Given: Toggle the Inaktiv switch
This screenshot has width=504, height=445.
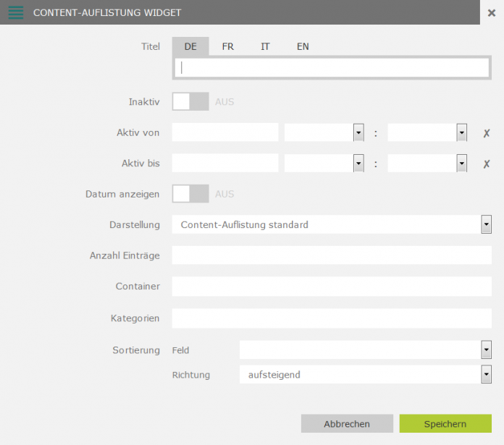Looking at the screenshot, I should pos(190,102).
